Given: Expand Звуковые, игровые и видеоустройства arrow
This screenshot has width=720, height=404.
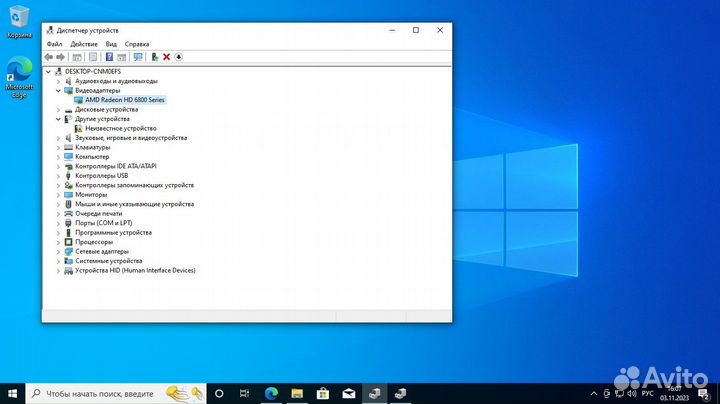Looking at the screenshot, I should [58, 138].
